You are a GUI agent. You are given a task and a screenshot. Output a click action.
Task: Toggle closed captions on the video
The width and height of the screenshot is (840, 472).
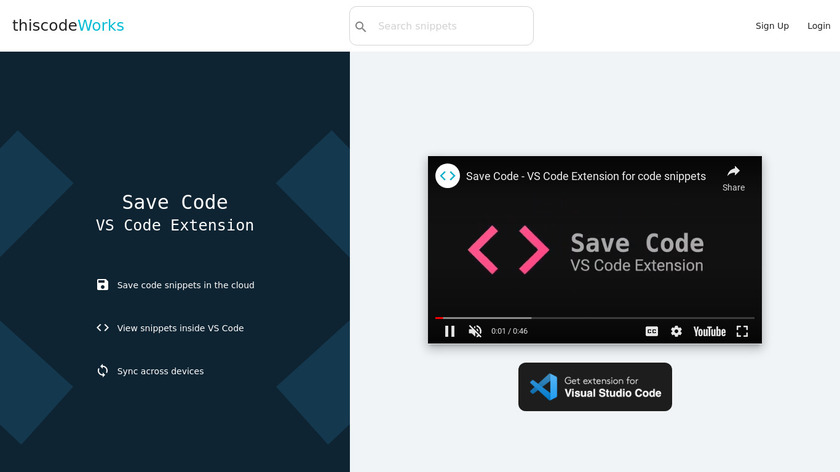click(651, 332)
